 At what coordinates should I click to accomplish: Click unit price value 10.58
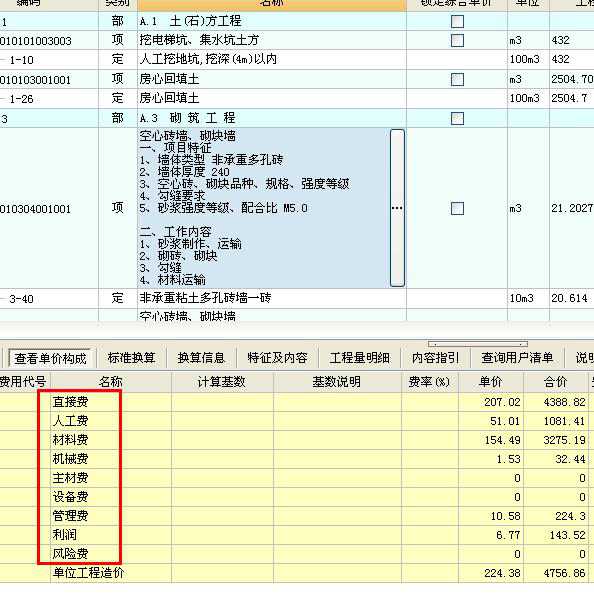[505, 516]
